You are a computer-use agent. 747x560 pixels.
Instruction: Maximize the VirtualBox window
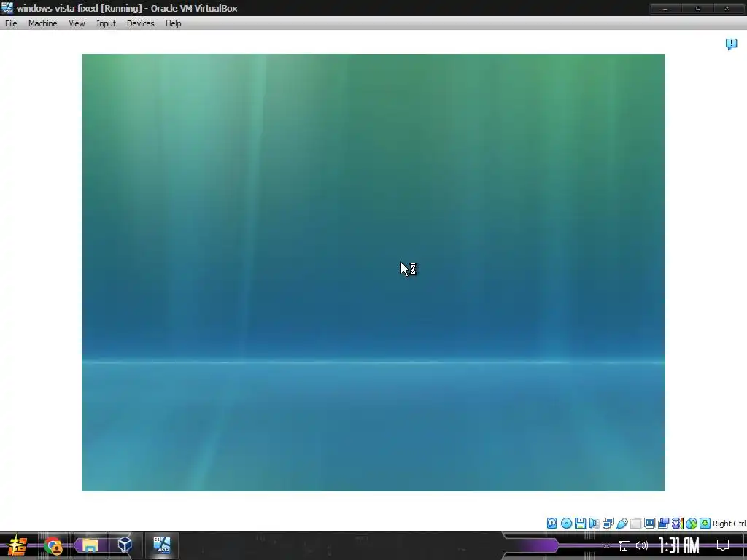coord(698,8)
